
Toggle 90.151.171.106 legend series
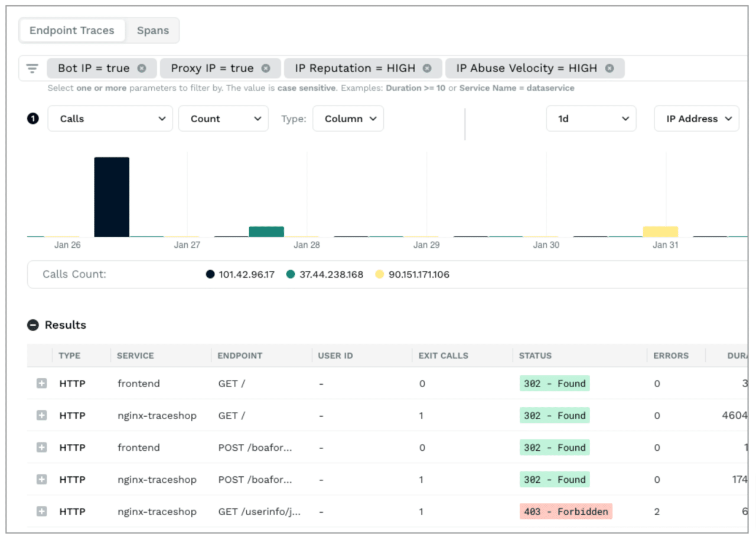pyautogui.click(x=412, y=274)
